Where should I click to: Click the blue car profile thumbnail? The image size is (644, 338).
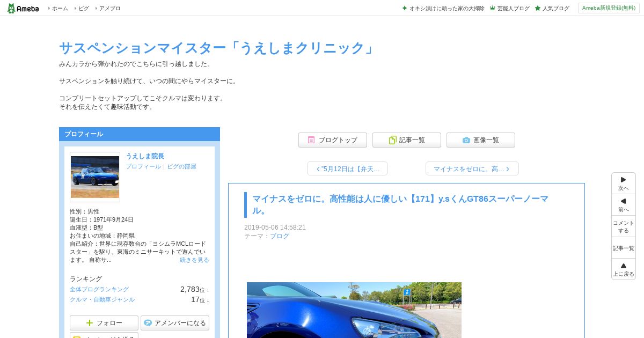[95, 177]
